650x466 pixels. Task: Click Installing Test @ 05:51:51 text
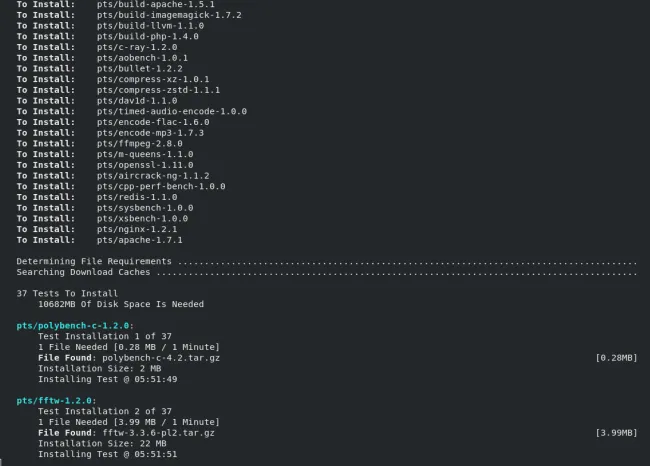[x=108, y=454]
